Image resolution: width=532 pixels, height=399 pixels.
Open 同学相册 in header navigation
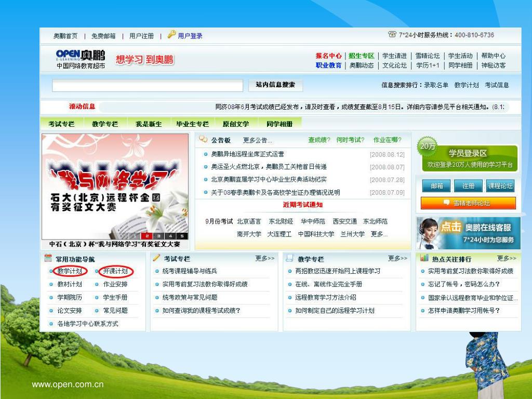pyautogui.click(x=460, y=65)
